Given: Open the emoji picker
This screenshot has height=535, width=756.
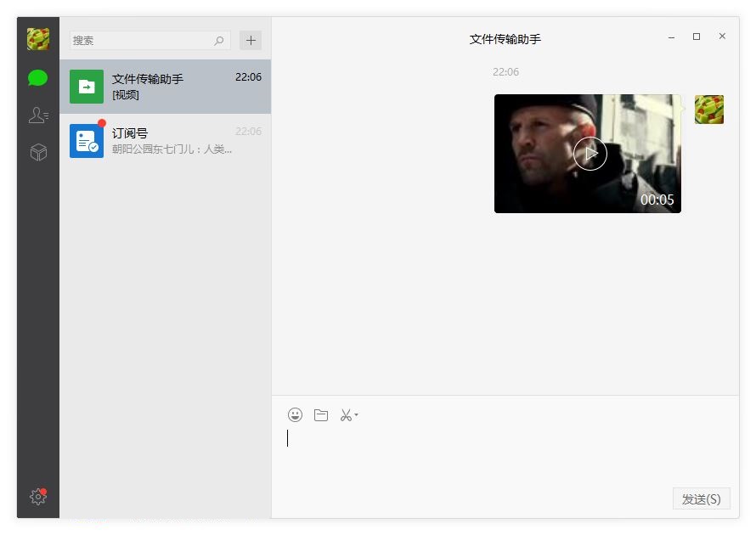Looking at the screenshot, I should [295, 415].
